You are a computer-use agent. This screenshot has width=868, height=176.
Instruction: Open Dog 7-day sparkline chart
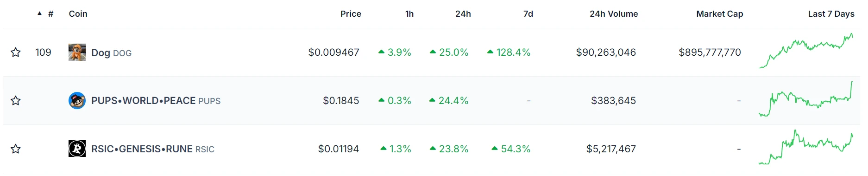pos(806,51)
